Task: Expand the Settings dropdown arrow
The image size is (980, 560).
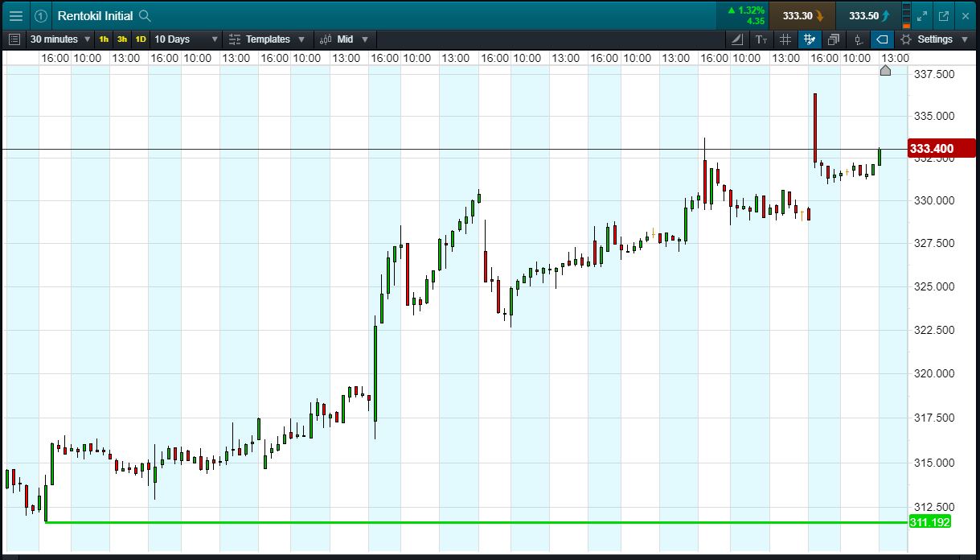Action: click(965, 39)
